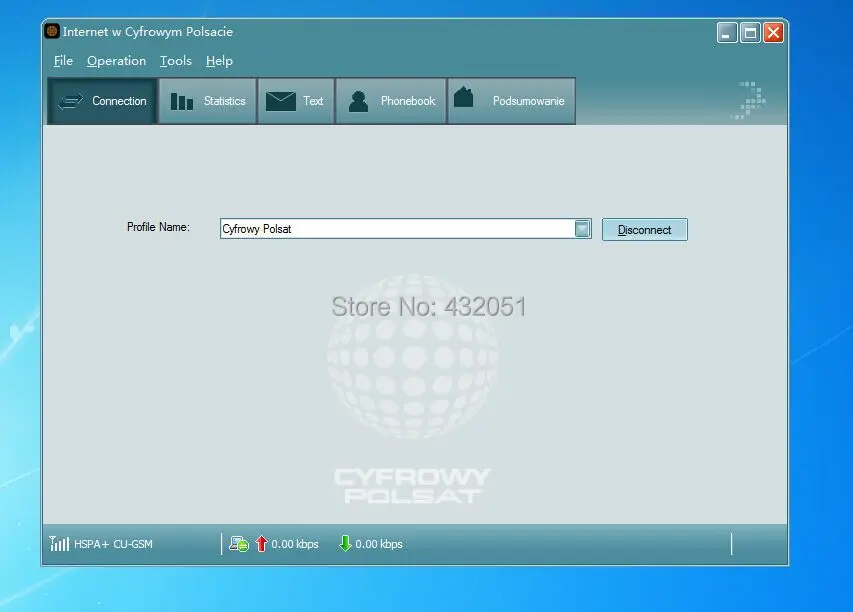Maximize the application window
The image size is (853, 612).
click(750, 33)
